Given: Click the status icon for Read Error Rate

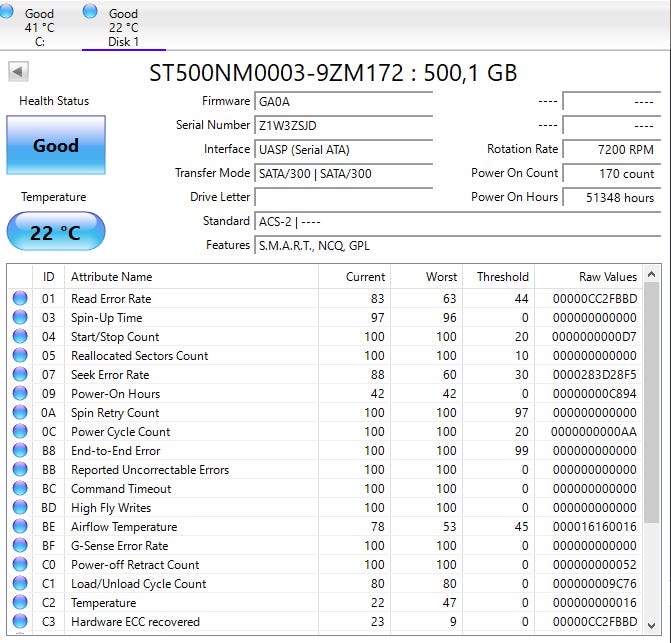Looking at the screenshot, I should [20, 299].
